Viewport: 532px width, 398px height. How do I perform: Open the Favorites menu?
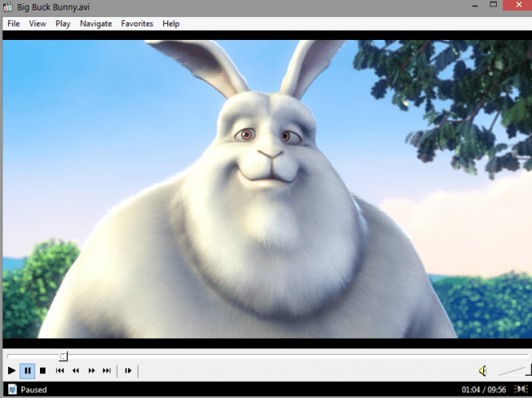(137, 24)
